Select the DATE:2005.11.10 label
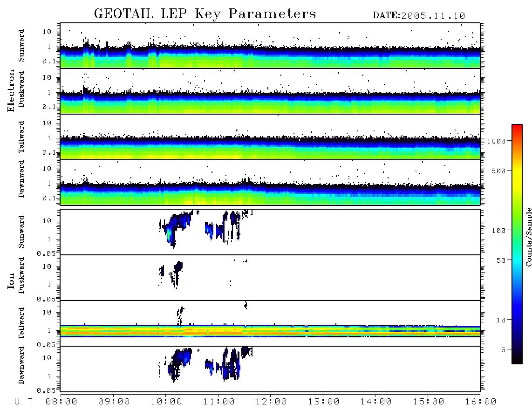532x410 pixels. point(419,16)
